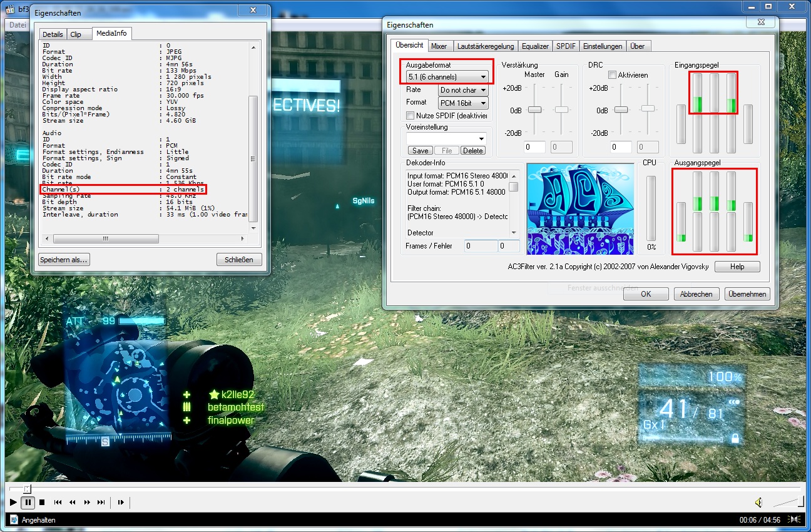The height and width of the screenshot is (532, 811).
Task: Stop the video with Stop button
Action: (42, 502)
